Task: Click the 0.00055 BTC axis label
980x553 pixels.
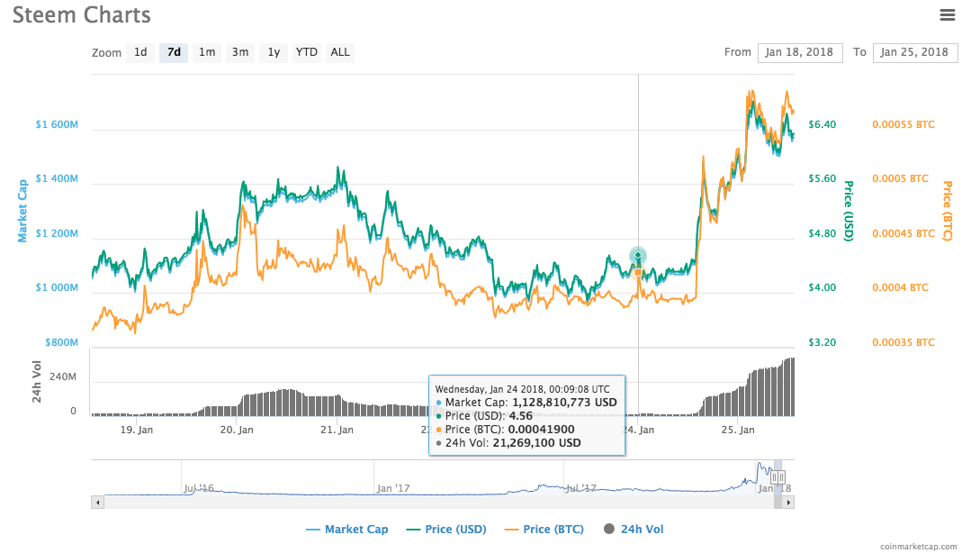Action: tap(904, 124)
